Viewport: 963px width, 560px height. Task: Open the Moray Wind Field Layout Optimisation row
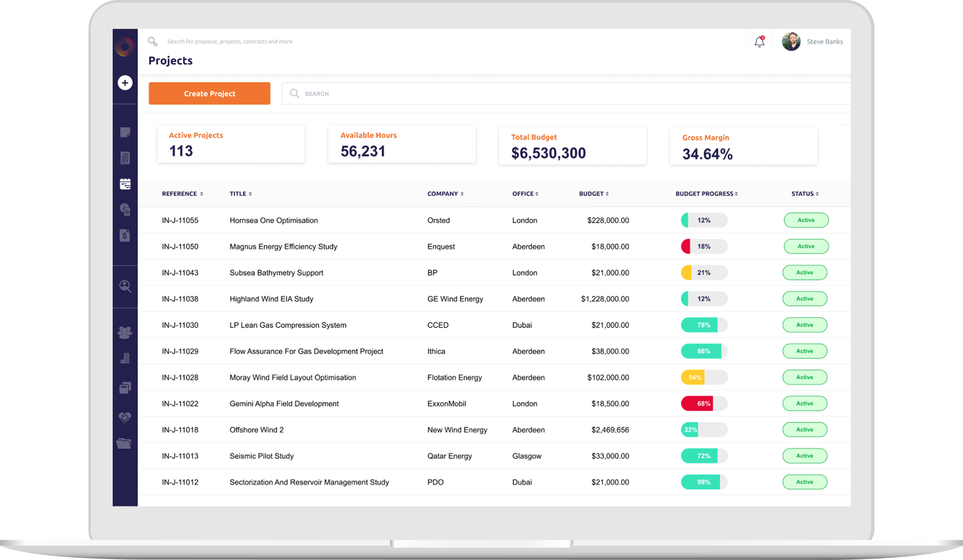[293, 378]
